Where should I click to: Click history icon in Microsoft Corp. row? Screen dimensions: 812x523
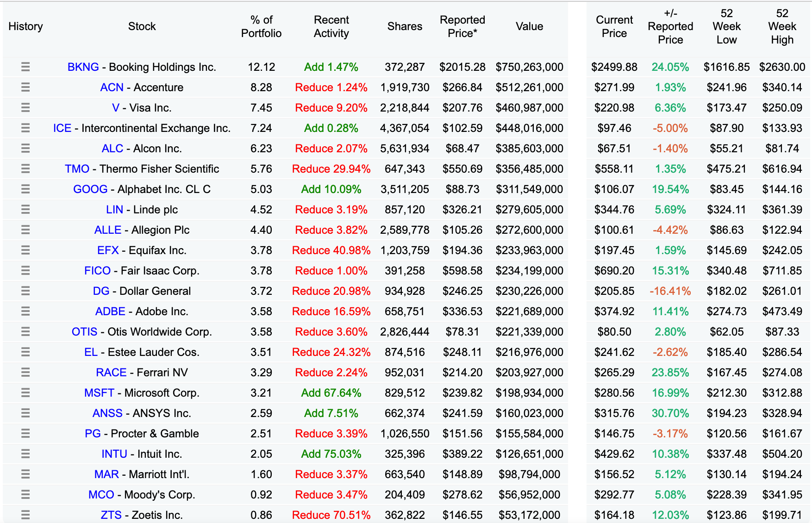point(25,393)
